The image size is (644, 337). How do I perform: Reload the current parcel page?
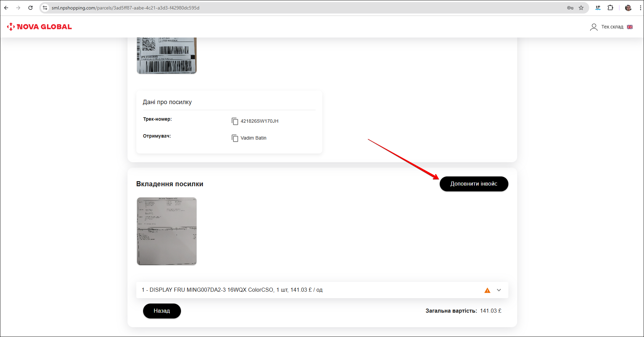pos(30,8)
